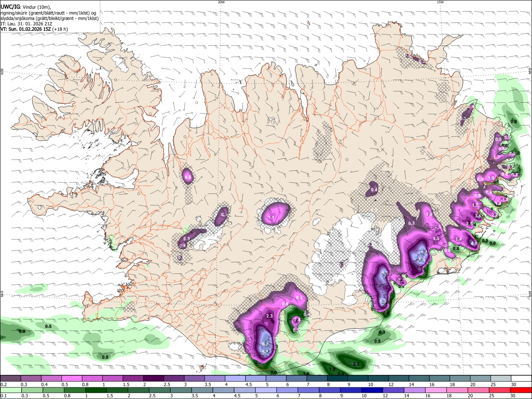Viewport: 532px width, 399px height.
Task: Click the '0.1' label in lower legend
Action: 3,396
